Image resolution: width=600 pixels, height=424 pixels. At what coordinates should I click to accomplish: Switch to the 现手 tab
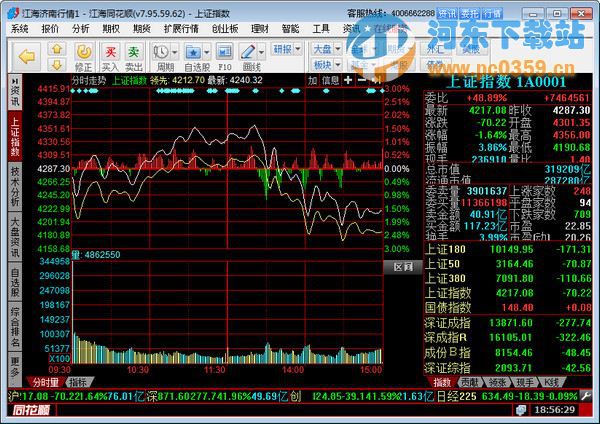525,382
